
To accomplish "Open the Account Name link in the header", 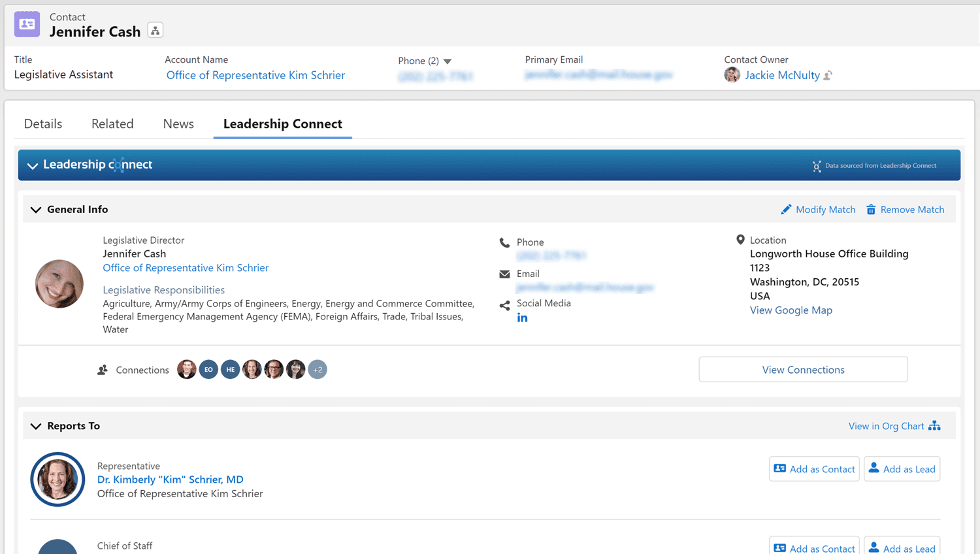I will coord(255,75).
